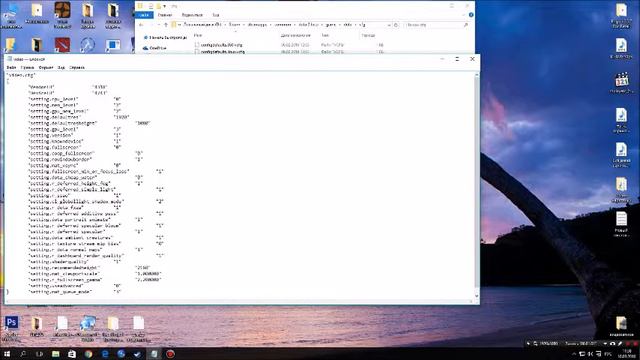Open the volume control in the system tray

[x=590, y=354]
